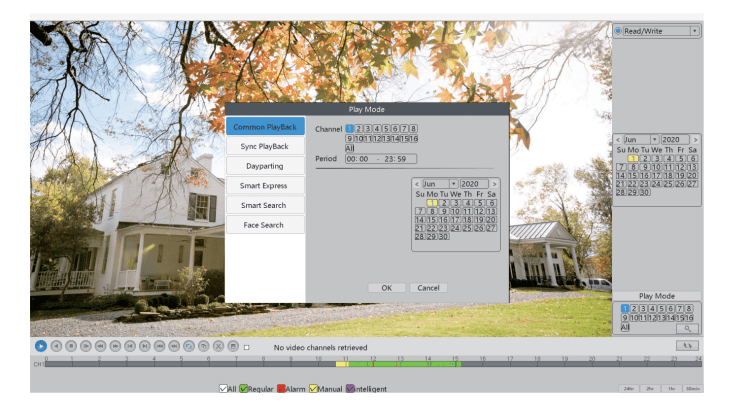Image resolution: width=750 pixels, height=410 pixels.
Task: Enable the Regular recording type checkbox
Action: [x=243, y=388]
